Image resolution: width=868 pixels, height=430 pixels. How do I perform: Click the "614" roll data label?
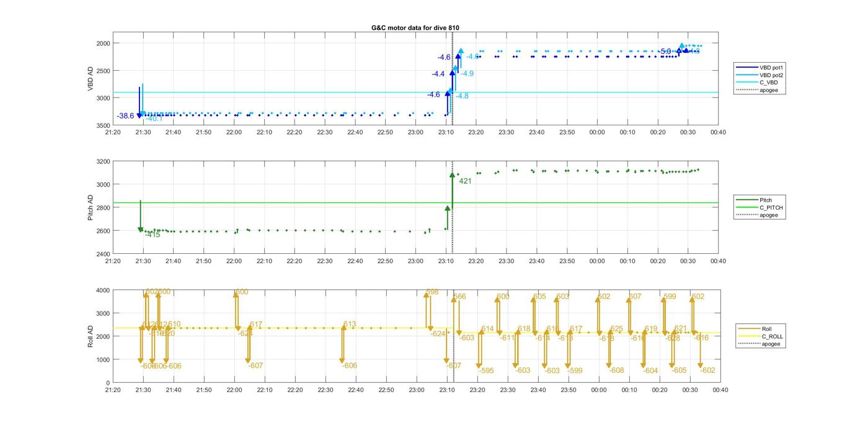click(x=487, y=329)
